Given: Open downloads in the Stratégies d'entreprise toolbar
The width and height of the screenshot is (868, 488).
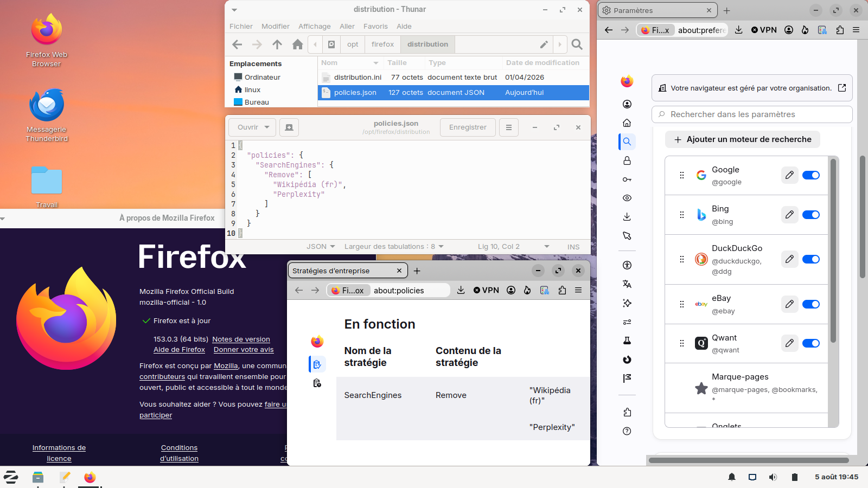Looking at the screenshot, I should 461,290.
